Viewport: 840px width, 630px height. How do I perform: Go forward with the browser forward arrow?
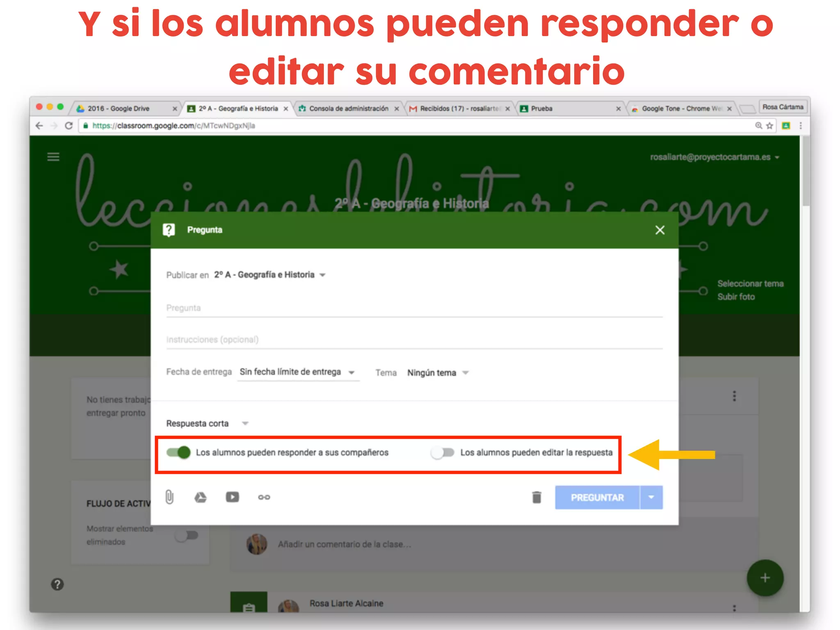(x=54, y=126)
